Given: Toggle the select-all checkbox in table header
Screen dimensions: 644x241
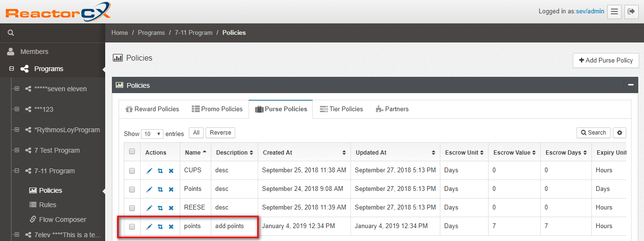Looking at the screenshot, I should [132, 152].
